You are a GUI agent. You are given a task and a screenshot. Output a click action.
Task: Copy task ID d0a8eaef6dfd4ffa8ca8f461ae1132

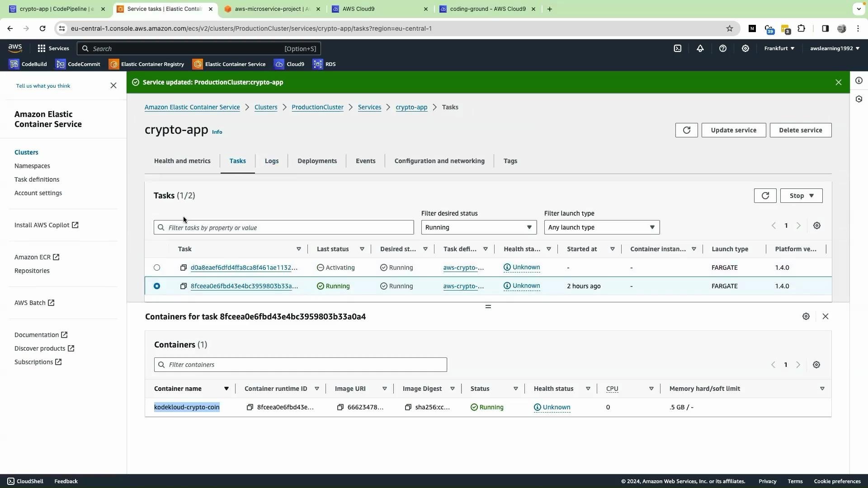pos(183,267)
